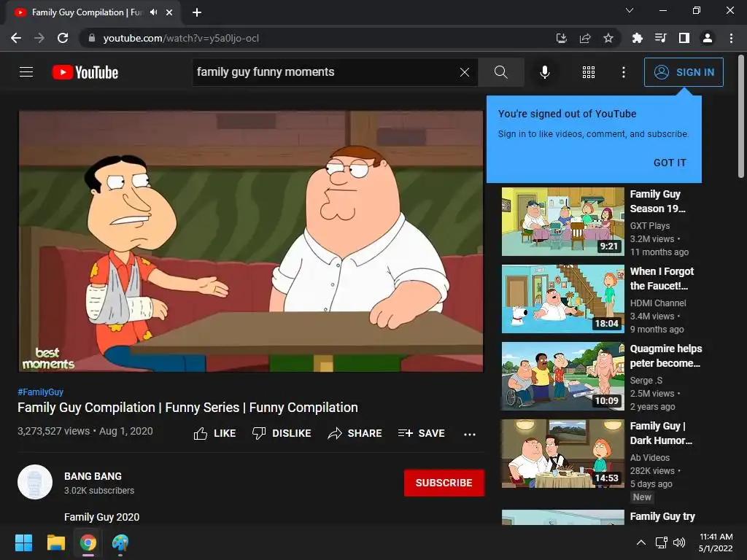Click the SIGN IN button
This screenshot has width=747, height=560.
pos(684,72)
